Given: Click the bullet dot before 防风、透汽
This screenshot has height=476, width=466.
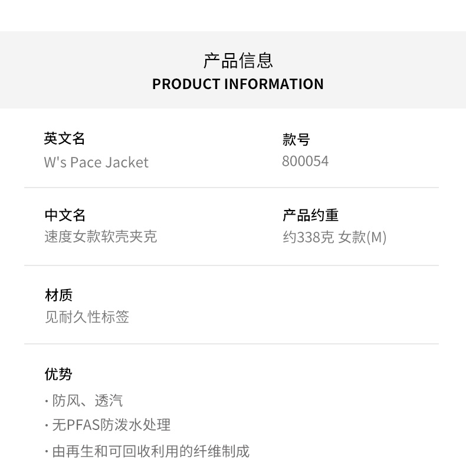Looking at the screenshot, I should (47, 402).
